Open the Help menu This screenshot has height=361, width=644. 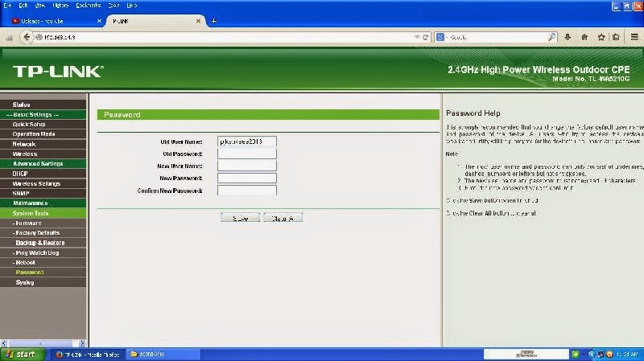tap(132, 6)
